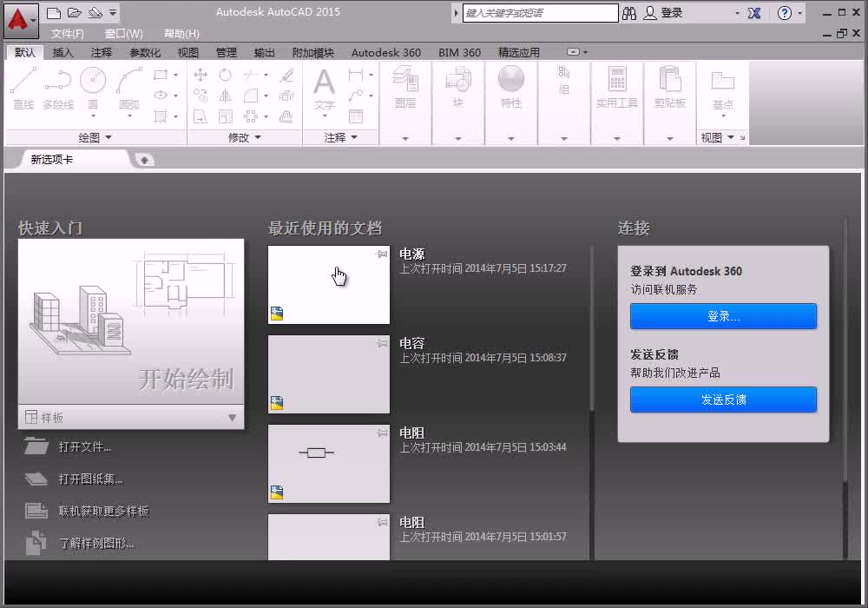Select the Circle (圆) tool
The height and width of the screenshot is (608, 868).
pos(93,89)
